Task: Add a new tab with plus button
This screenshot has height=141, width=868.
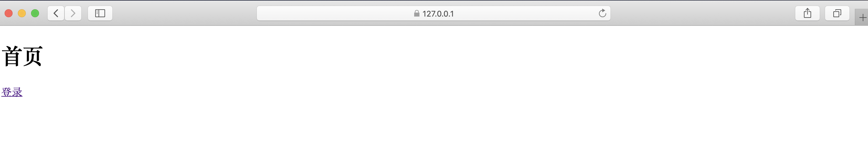Action: pos(862,18)
